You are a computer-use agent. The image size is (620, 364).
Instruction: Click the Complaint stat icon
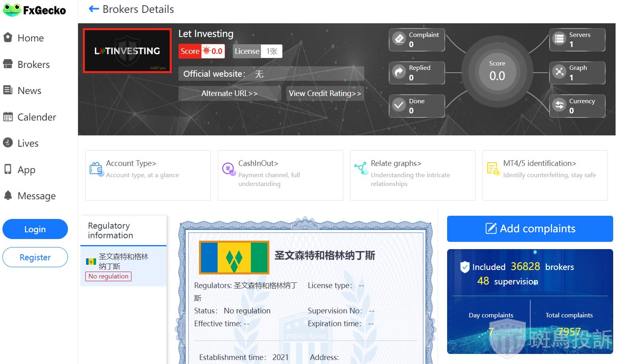[399, 39]
